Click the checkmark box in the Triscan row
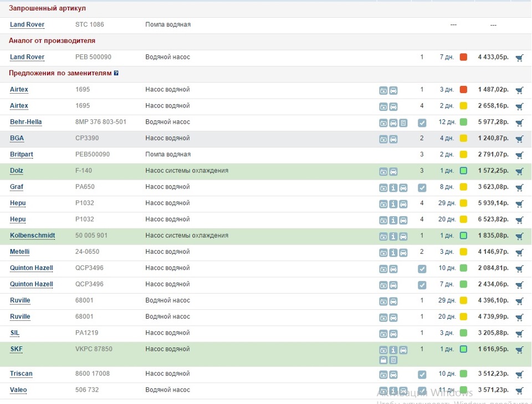 pyautogui.click(x=422, y=375)
